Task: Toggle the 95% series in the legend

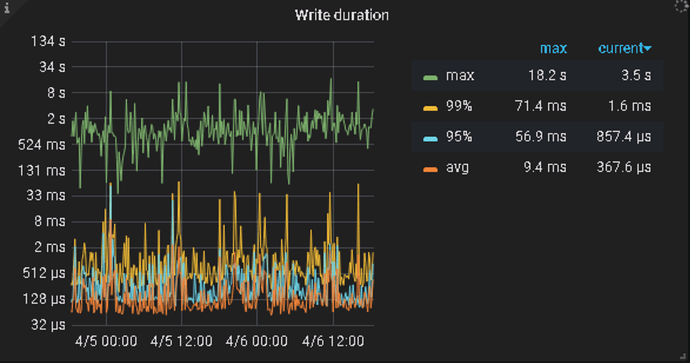Action: (459, 137)
